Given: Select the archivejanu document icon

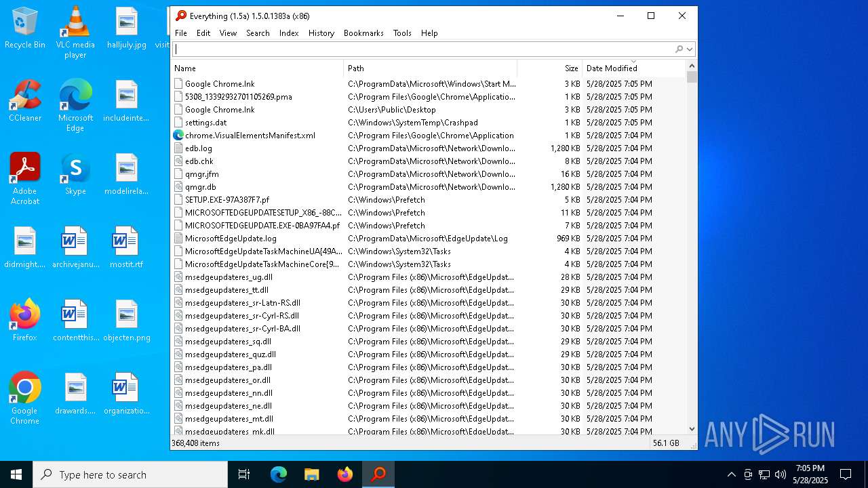Looking at the screenshot, I should coord(75,247).
